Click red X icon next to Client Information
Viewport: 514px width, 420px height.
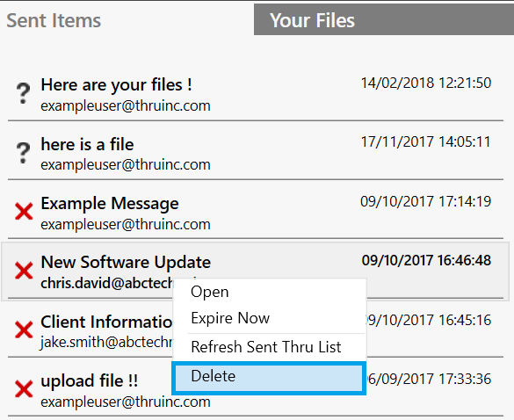point(24,329)
